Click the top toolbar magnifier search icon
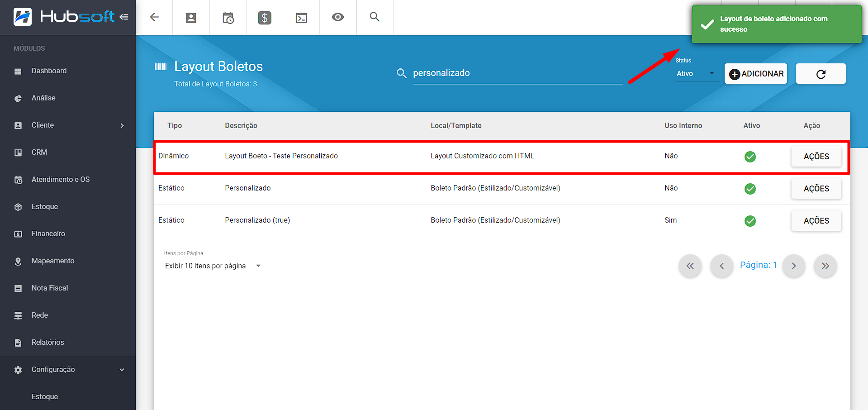 pos(375,17)
